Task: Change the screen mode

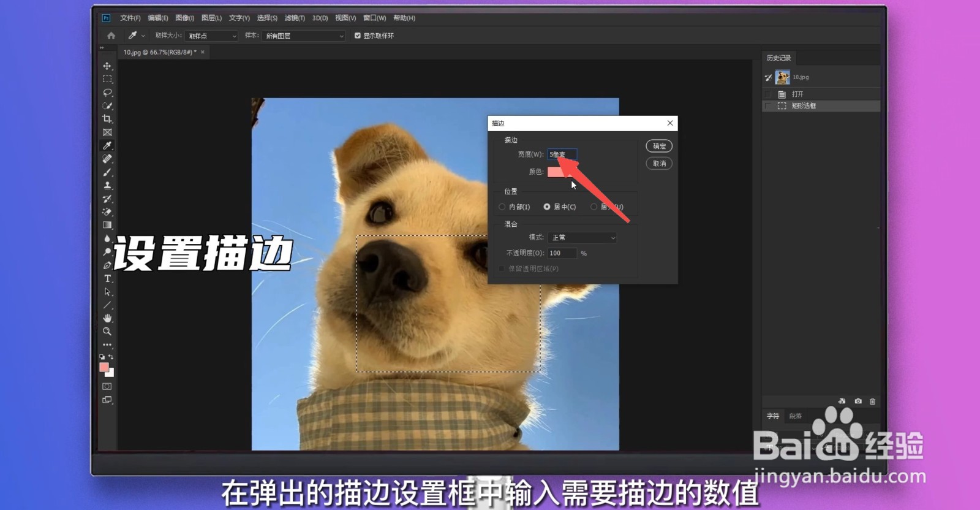Action: pos(107,400)
